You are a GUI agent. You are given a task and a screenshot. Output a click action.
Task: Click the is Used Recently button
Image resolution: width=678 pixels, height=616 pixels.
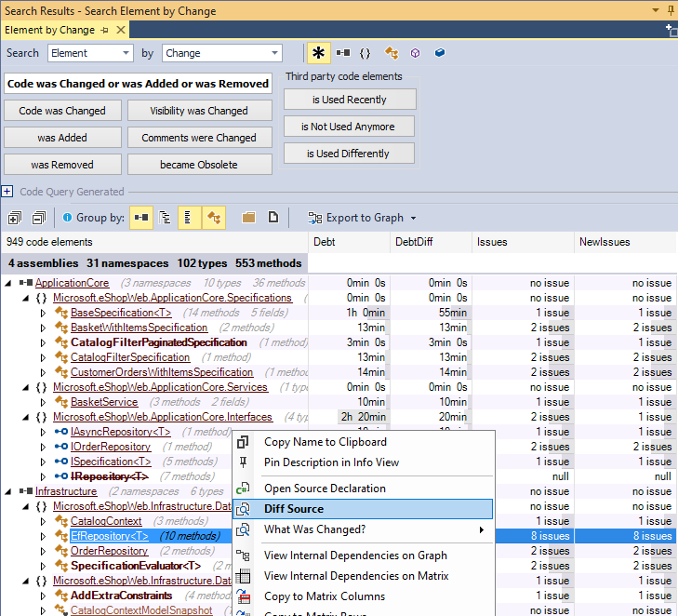point(350,100)
